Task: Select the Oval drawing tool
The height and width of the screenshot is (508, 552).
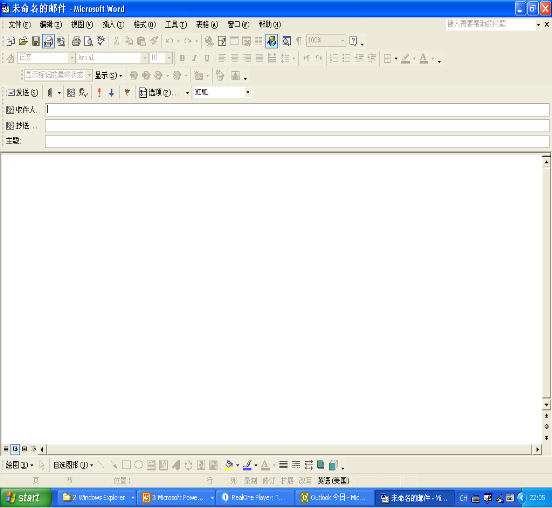Action: click(x=139, y=465)
